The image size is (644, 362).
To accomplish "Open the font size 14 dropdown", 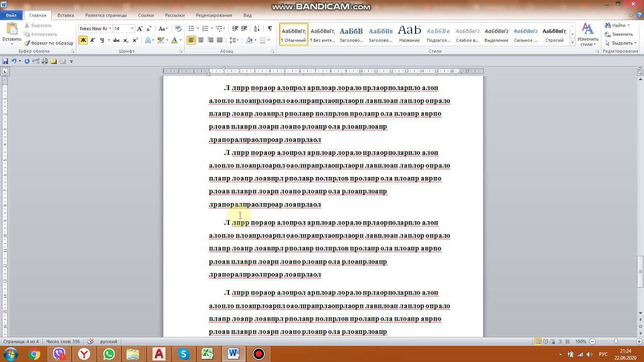I will point(132,29).
